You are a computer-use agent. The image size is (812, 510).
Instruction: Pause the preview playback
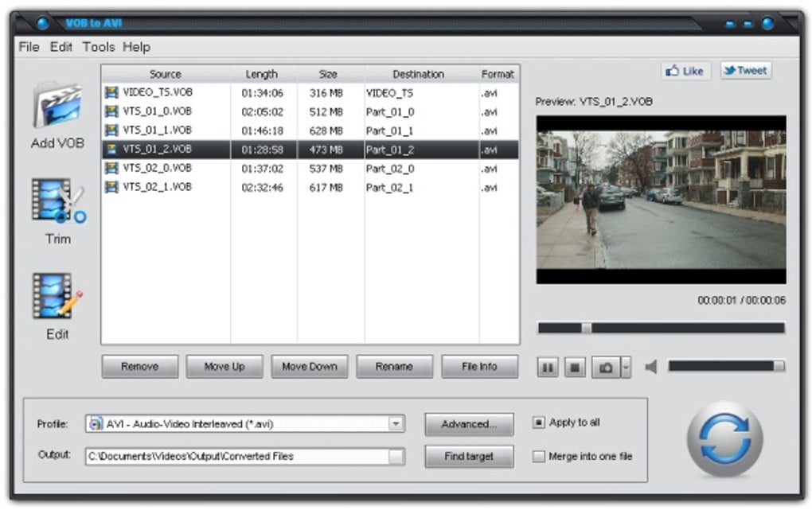[x=548, y=368]
